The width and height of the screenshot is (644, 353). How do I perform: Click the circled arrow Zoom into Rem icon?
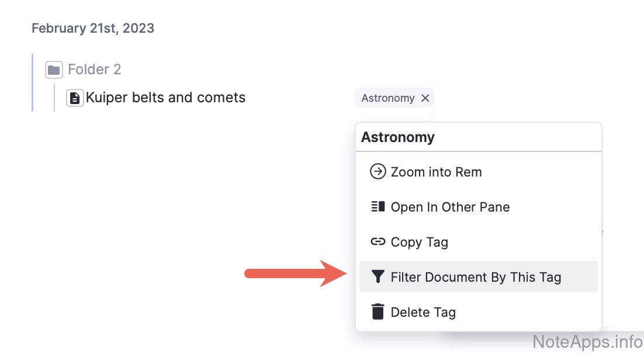[x=378, y=172]
